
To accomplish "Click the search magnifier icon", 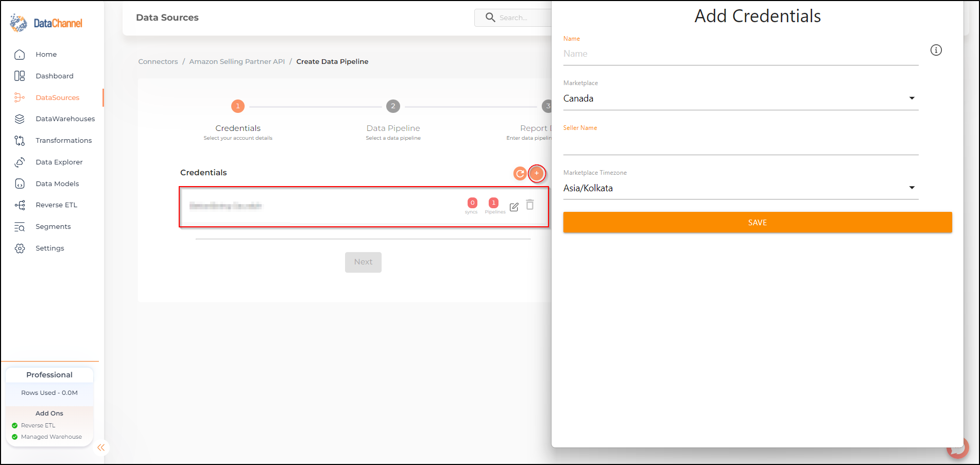I will click(490, 18).
